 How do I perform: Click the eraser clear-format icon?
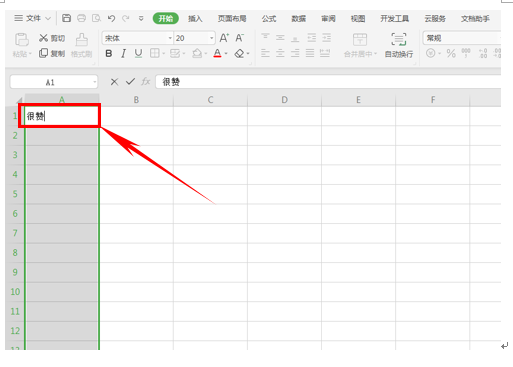pyautogui.click(x=239, y=53)
